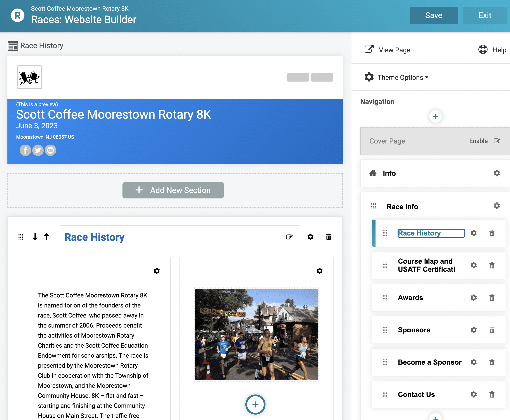Click the Facebook share icon
Image resolution: width=510 pixels, height=420 pixels.
pyautogui.click(x=25, y=150)
